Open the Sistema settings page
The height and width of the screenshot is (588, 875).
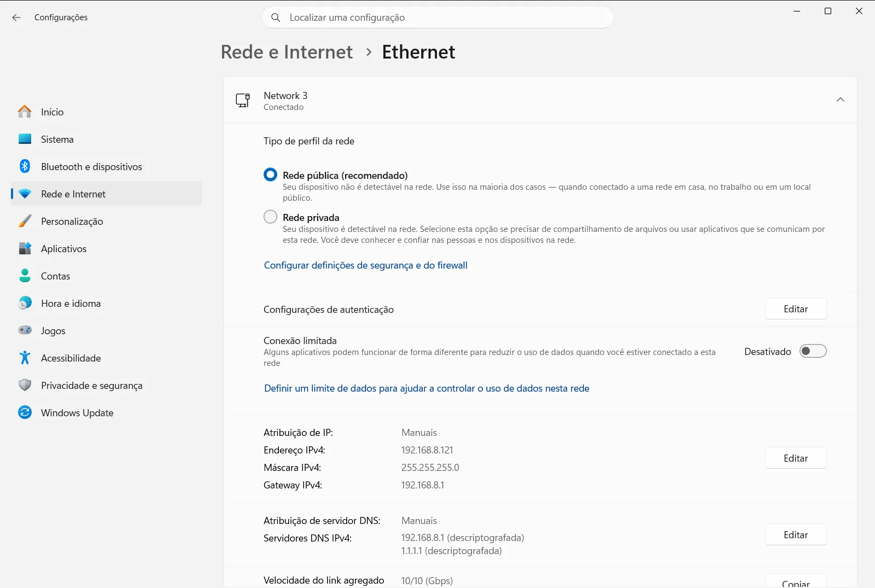[x=107, y=139]
